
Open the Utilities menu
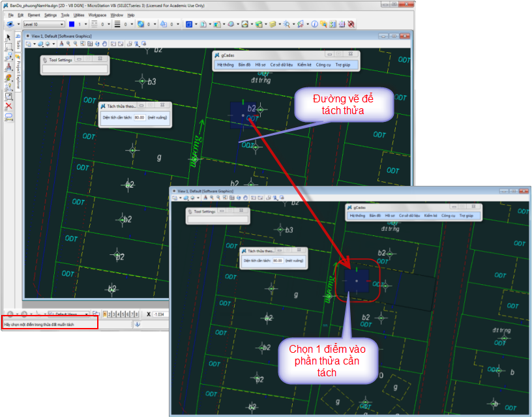click(x=79, y=14)
